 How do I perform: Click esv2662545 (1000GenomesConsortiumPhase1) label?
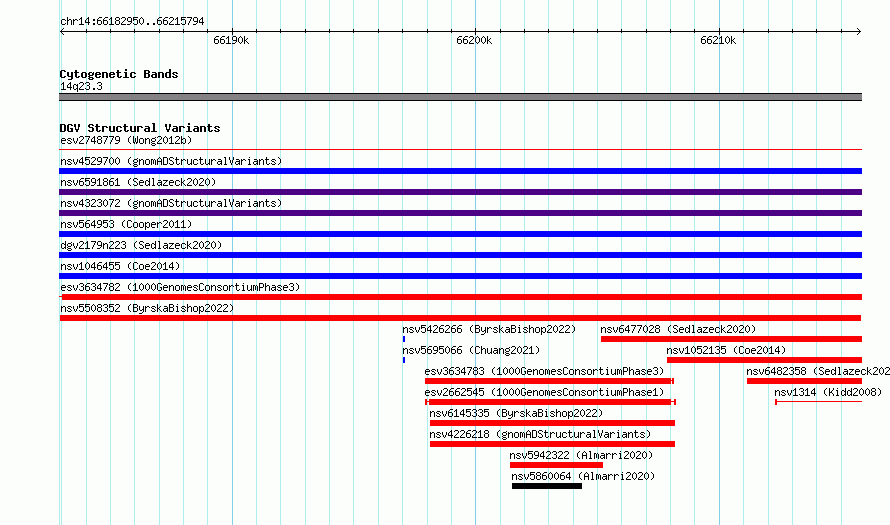(544, 392)
